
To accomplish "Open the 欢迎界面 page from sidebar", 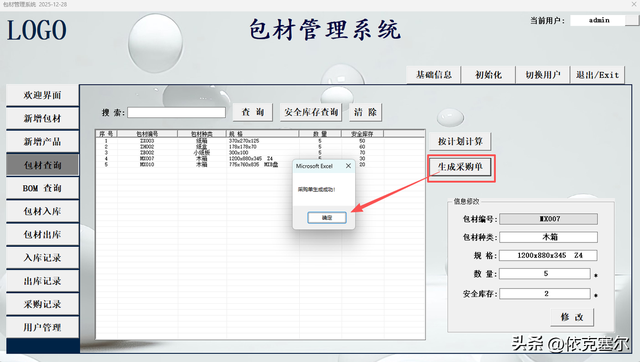I will 42,95.
